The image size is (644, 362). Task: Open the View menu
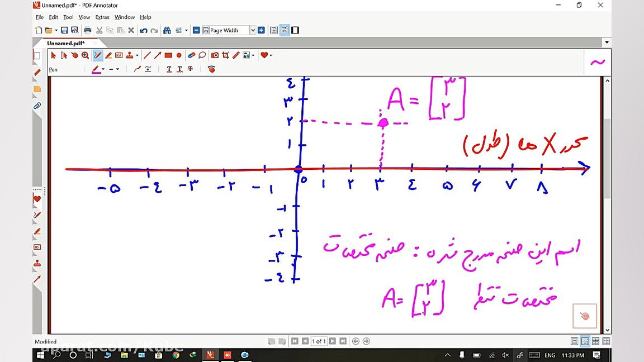(x=84, y=17)
